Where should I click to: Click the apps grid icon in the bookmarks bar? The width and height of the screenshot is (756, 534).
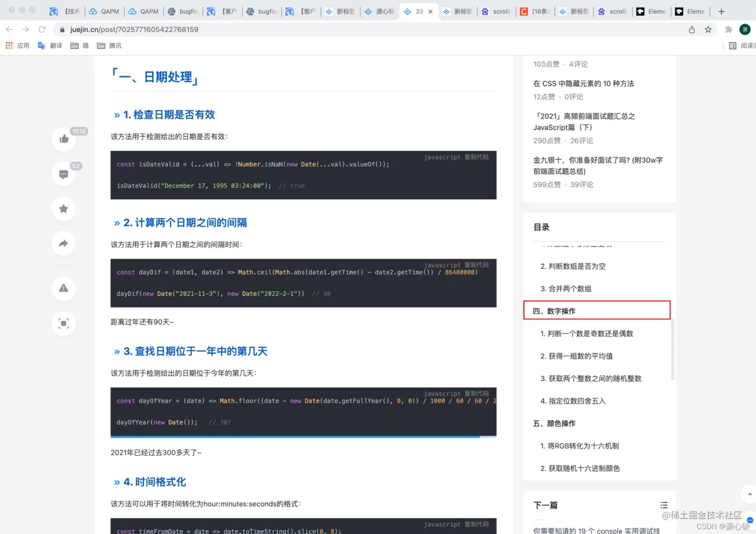8,45
